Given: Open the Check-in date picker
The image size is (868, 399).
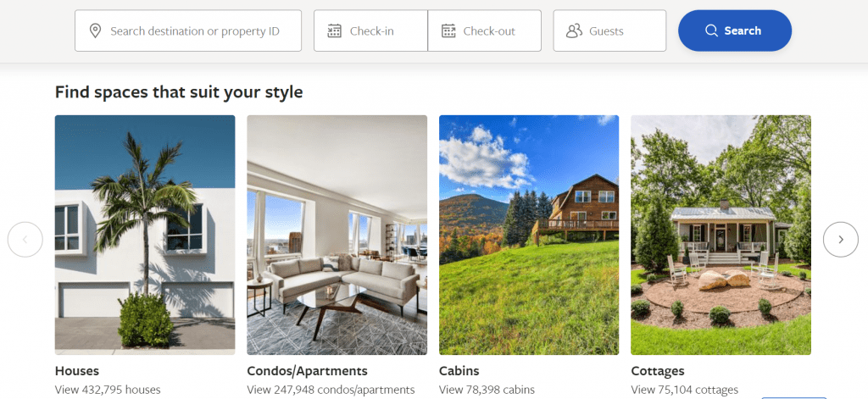Looking at the screenshot, I should (371, 30).
